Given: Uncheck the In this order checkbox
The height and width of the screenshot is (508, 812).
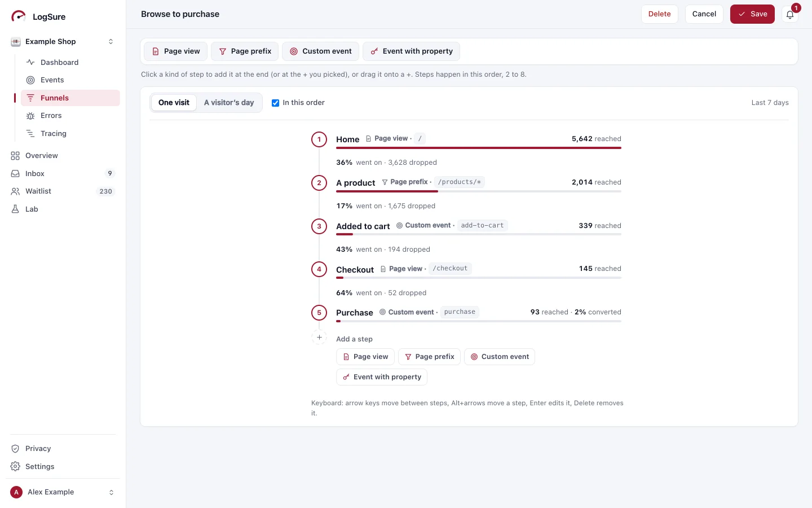Looking at the screenshot, I should [x=275, y=103].
